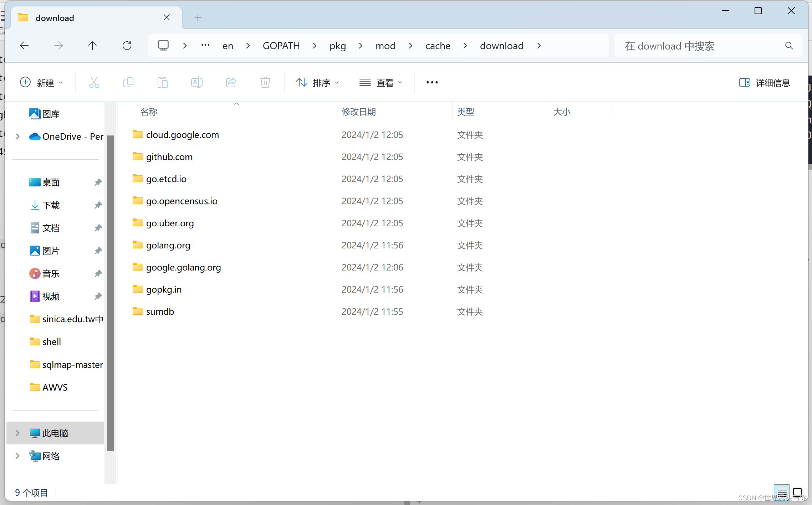This screenshot has width=812, height=505.
Task: Expand the OneDrive - Per tree item
Action: (16, 136)
